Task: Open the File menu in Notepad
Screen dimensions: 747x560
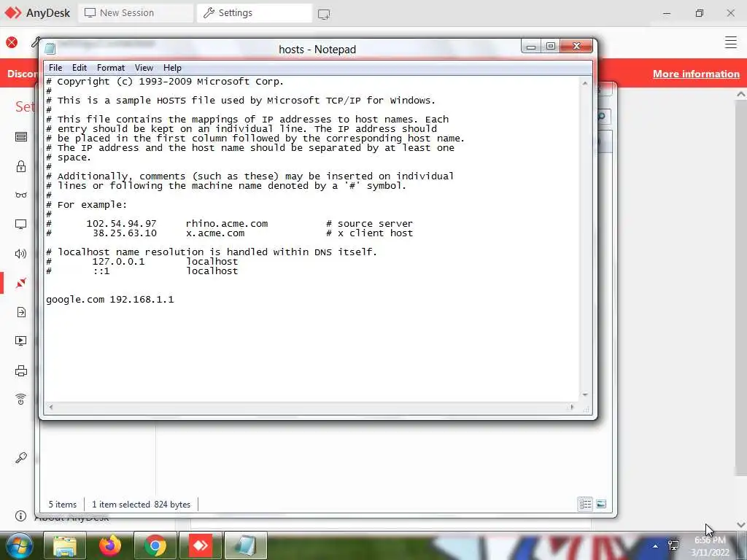Action: (x=55, y=68)
